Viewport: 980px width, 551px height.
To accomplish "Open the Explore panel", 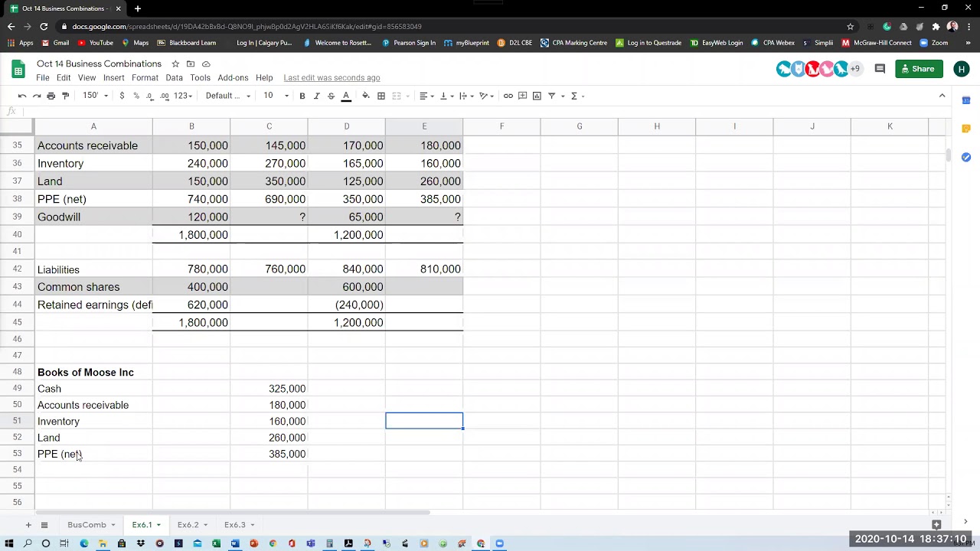I will [x=936, y=525].
